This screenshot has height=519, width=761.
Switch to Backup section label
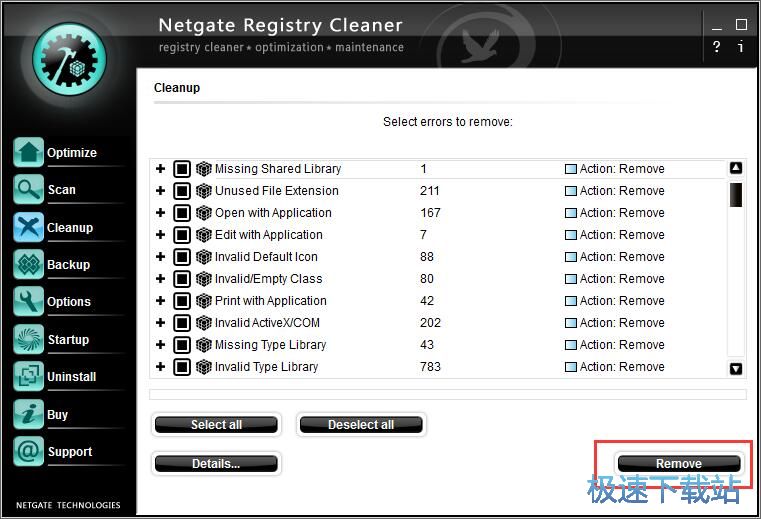tap(68, 265)
